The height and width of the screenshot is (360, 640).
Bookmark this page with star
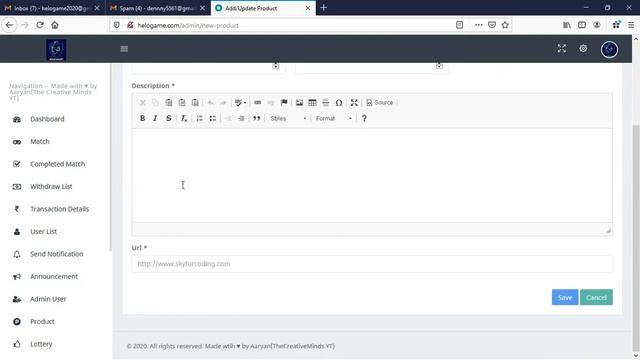pyautogui.click(x=505, y=25)
